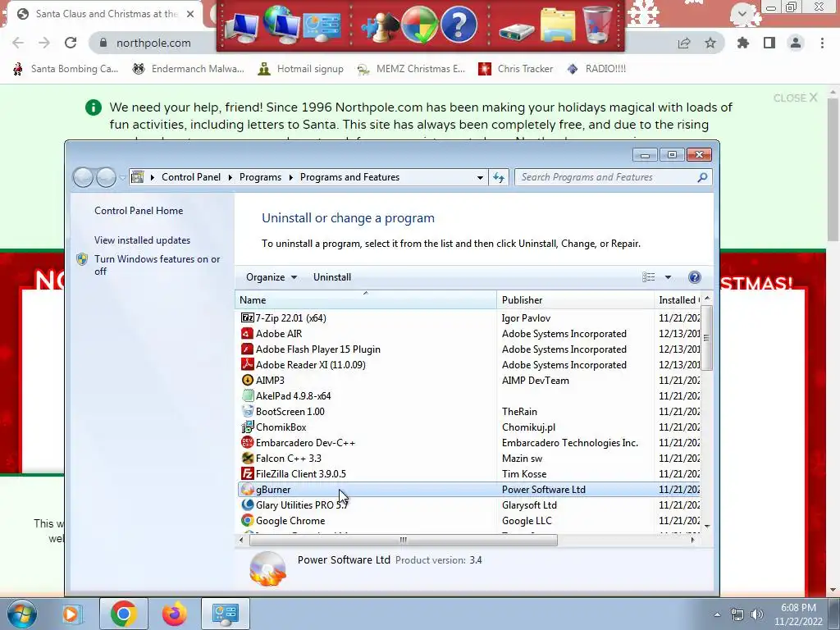Click the volume speaker tray icon
Viewport: 840px width, 630px height.
coord(757,614)
